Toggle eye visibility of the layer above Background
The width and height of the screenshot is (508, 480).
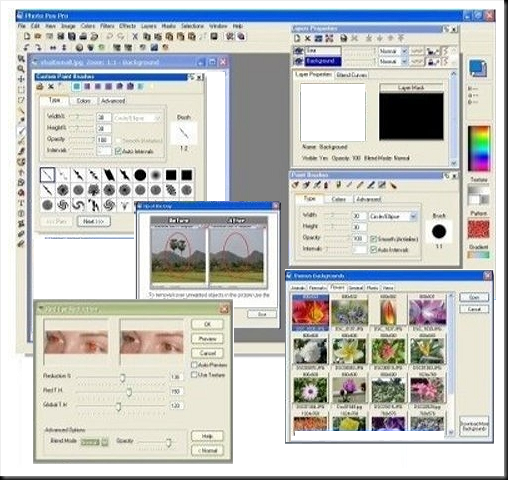pos(298,51)
